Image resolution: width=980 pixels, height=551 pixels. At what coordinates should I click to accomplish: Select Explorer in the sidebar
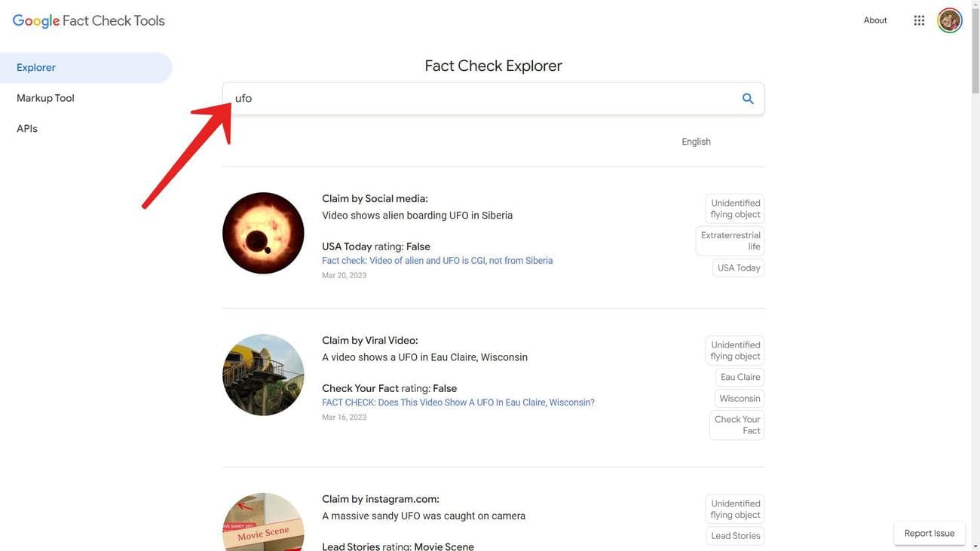[35, 66]
